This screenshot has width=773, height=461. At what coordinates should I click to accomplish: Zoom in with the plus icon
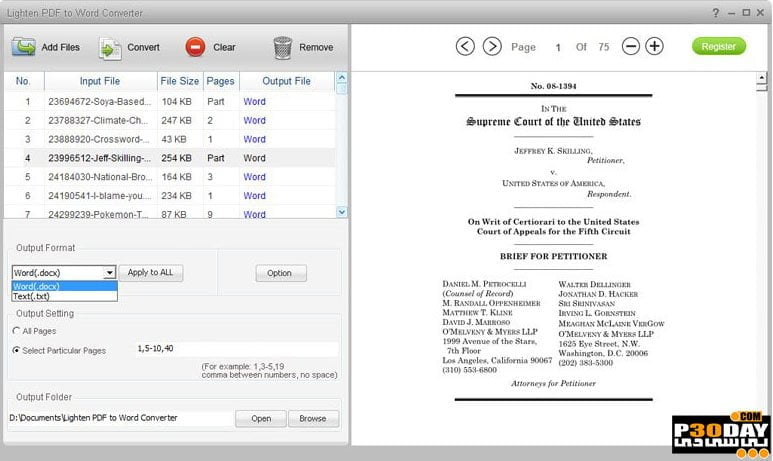point(654,46)
